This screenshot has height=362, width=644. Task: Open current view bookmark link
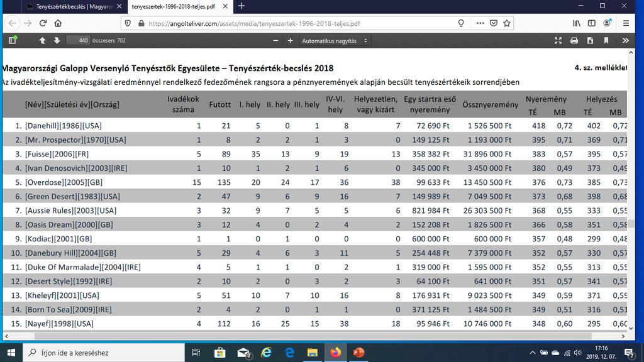coord(606,40)
